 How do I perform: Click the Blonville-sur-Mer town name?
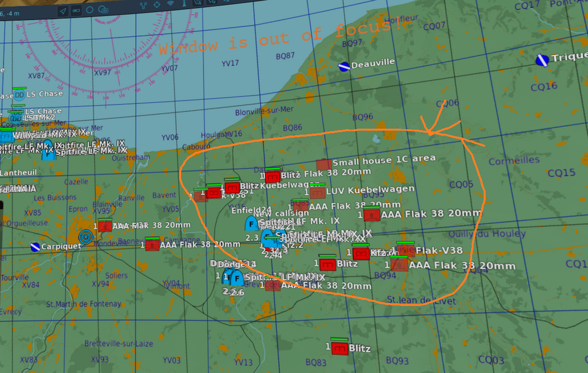coord(264,111)
